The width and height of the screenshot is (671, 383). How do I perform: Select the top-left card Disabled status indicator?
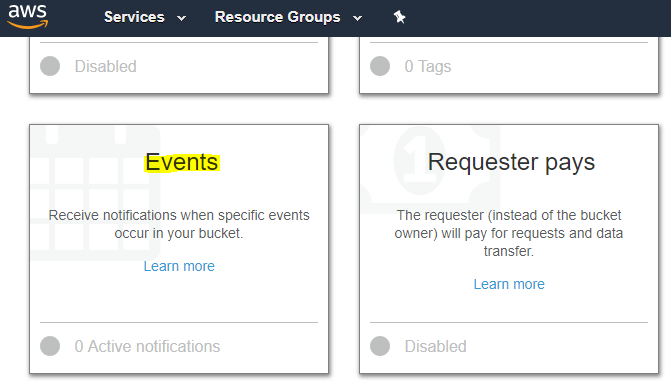pyautogui.click(x=50, y=66)
